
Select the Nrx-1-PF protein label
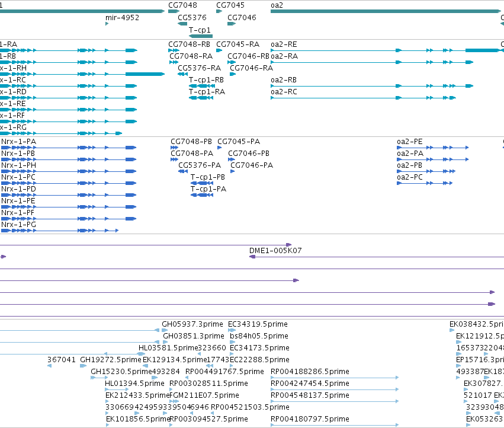click(18, 213)
